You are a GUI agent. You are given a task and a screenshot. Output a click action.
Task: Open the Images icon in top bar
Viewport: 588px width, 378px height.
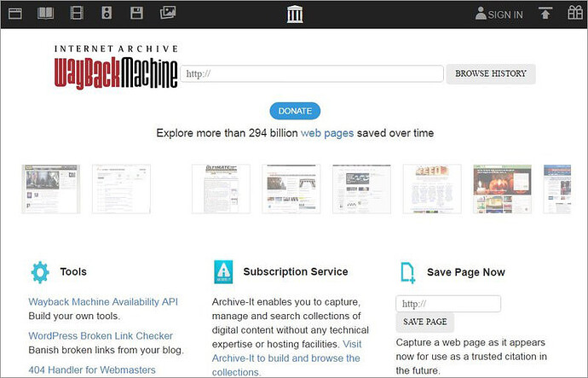168,13
